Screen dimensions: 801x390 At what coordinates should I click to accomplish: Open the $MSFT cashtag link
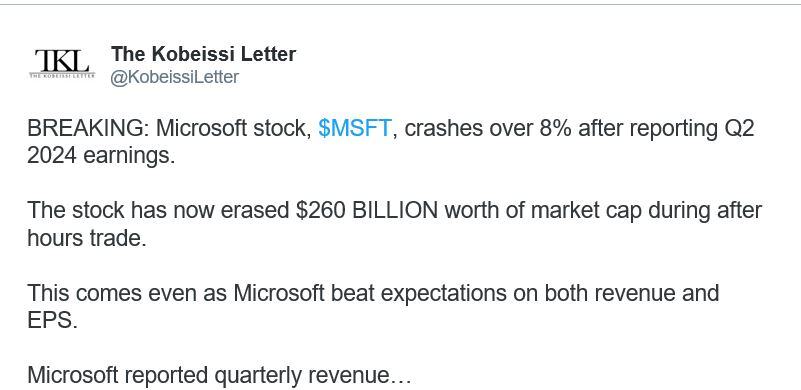[355, 128]
